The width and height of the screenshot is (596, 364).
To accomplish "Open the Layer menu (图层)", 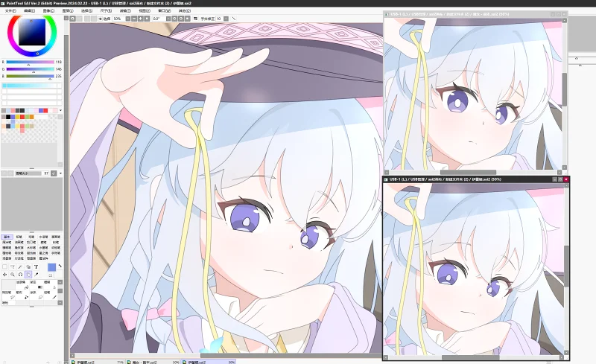I will [x=68, y=10].
